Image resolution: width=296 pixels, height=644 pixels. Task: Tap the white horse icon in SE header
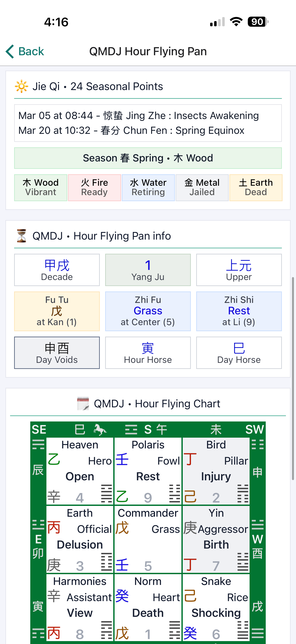(100, 430)
